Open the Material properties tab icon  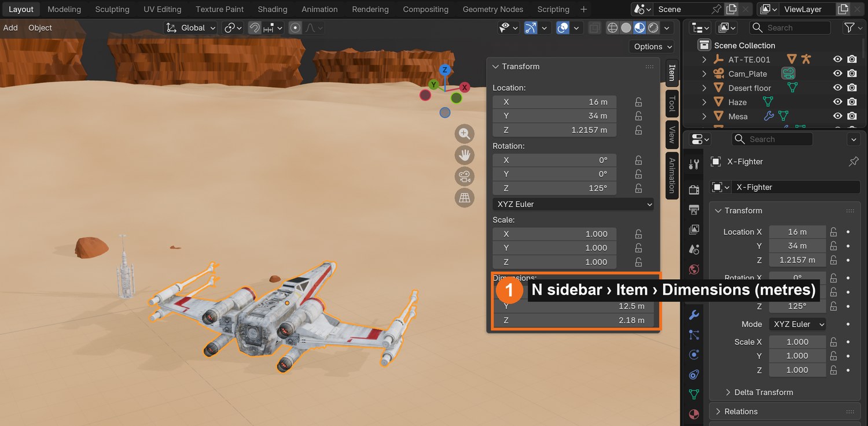694,414
